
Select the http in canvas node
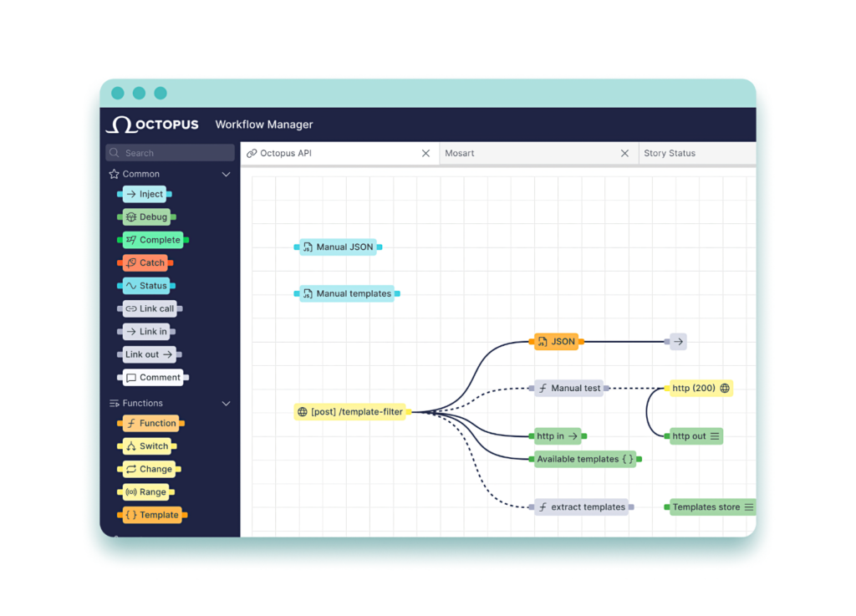558,436
